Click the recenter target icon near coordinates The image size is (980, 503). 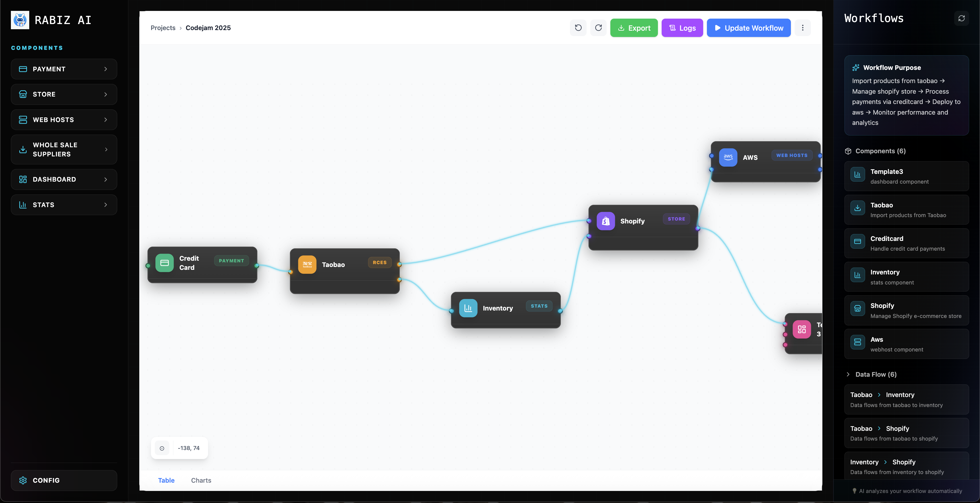pyautogui.click(x=162, y=448)
